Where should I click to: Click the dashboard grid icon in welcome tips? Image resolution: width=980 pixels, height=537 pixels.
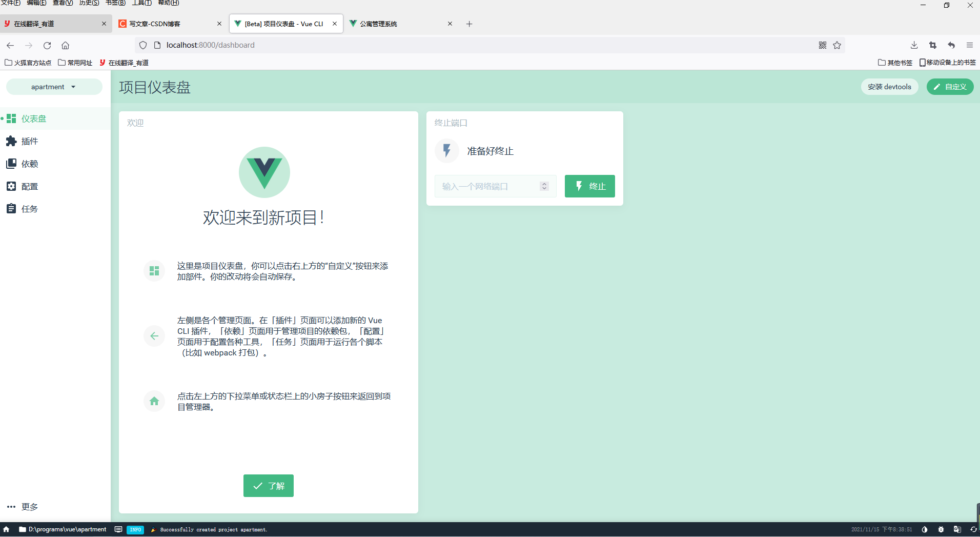click(154, 271)
